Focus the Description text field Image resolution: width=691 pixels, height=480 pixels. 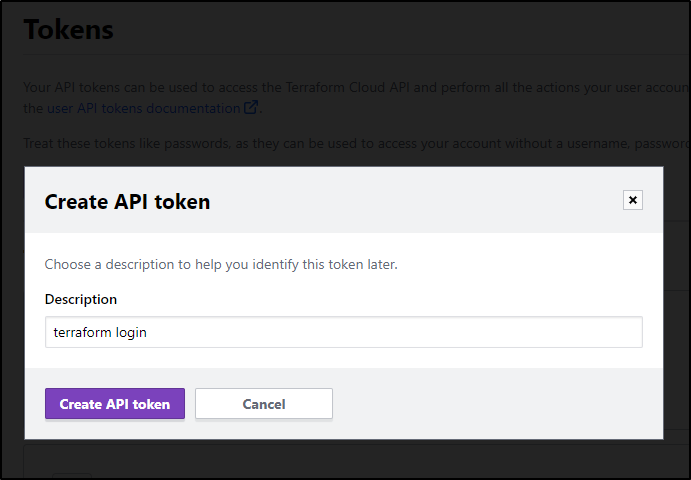pyautogui.click(x=344, y=332)
